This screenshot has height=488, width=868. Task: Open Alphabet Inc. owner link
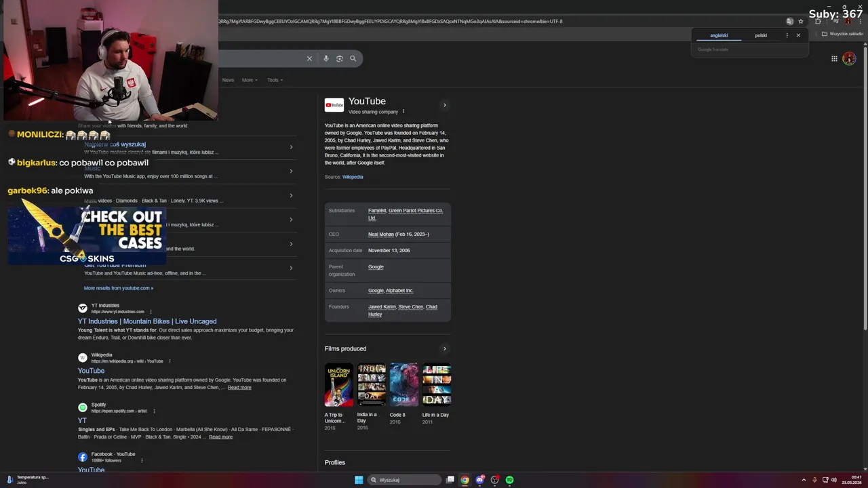tap(400, 290)
